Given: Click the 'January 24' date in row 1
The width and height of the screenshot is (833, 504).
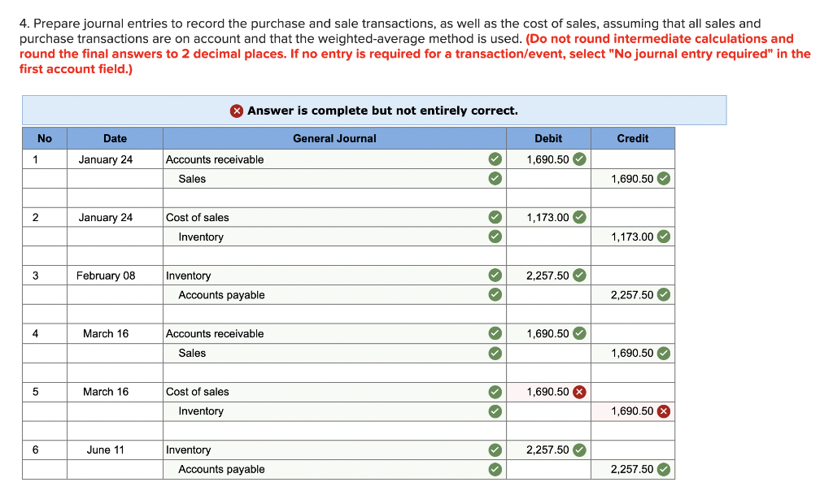Looking at the screenshot, I should point(106,159).
